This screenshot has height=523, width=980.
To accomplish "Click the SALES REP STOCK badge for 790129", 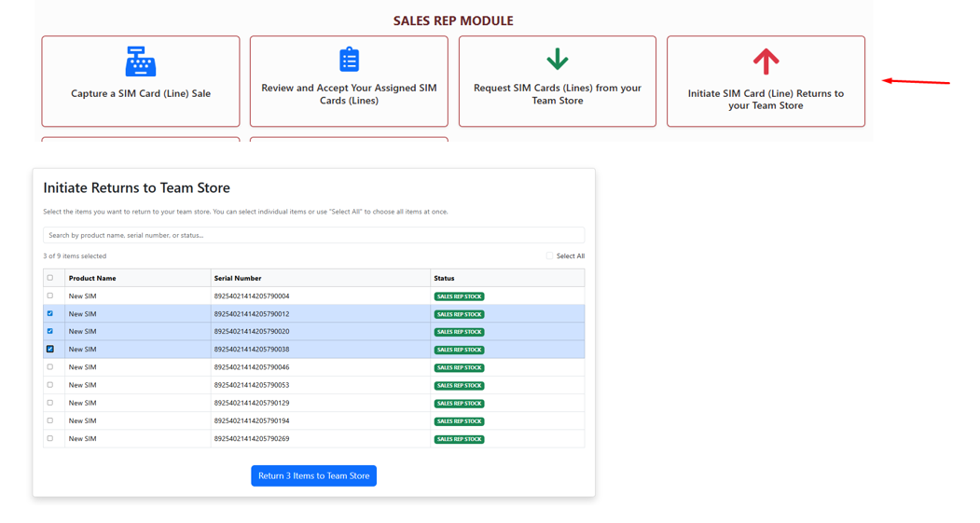I will pyautogui.click(x=459, y=404).
